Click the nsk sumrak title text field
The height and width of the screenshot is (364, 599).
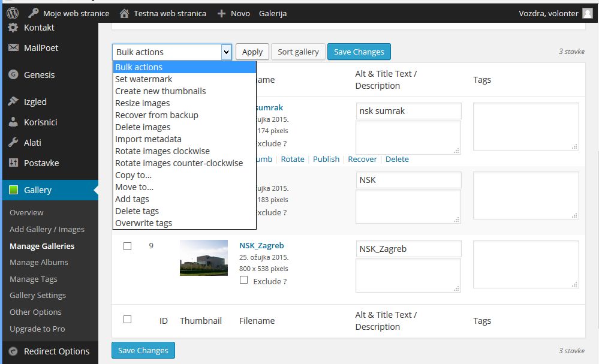pos(408,111)
